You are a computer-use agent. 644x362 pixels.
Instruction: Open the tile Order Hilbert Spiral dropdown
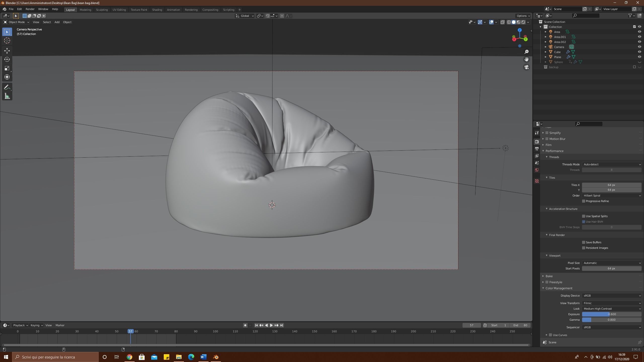[x=612, y=196]
